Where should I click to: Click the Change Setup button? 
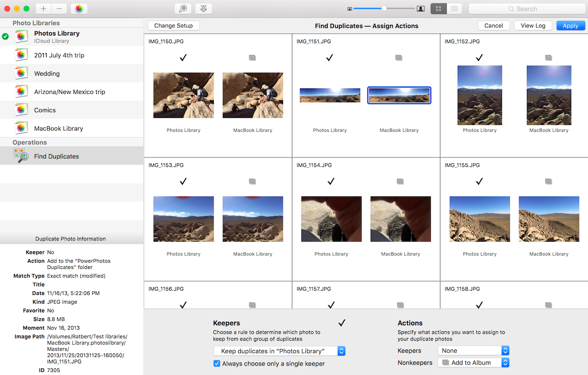coord(174,26)
